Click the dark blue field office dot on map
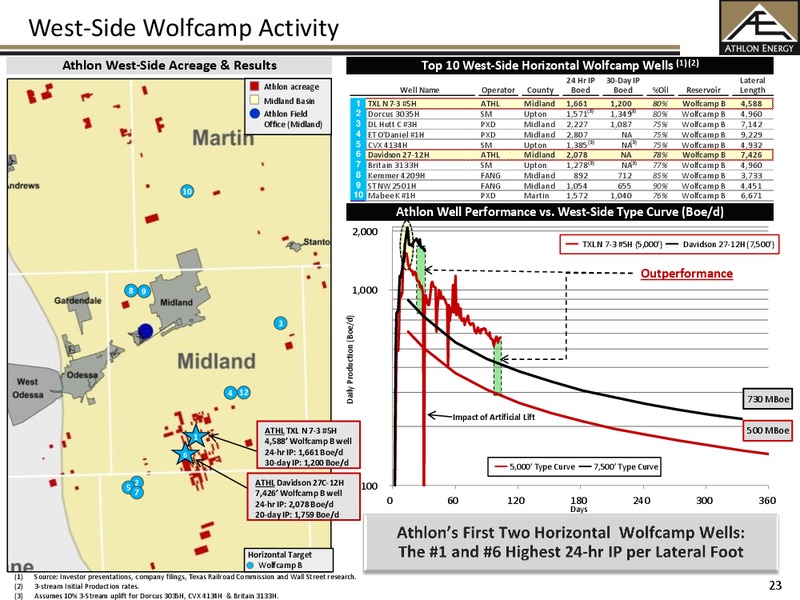This screenshot has width=800, height=600. coord(145,331)
